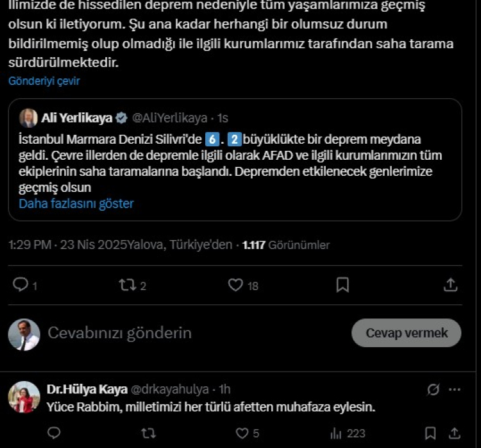Click the reply icon on the main post
481x448 pixels.
pyautogui.click(x=21, y=284)
